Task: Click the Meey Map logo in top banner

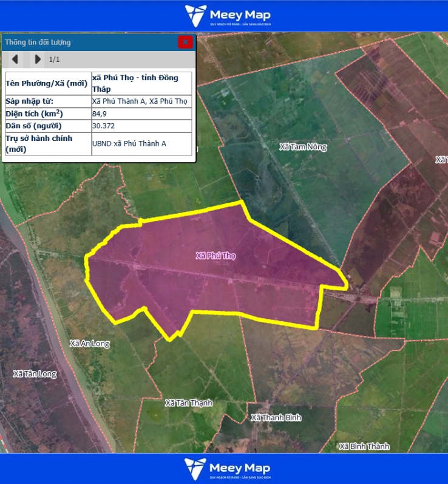Action: [x=228, y=16]
